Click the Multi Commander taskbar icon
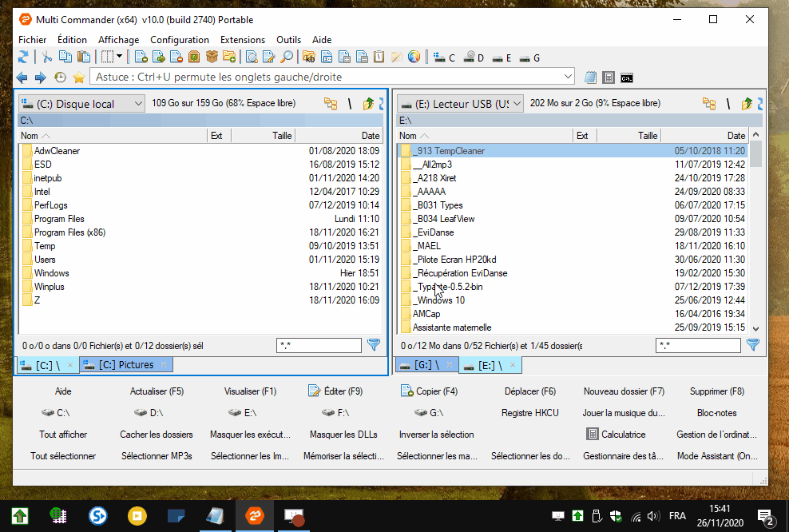The height and width of the screenshot is (532, 789). (x=255, y=516)
